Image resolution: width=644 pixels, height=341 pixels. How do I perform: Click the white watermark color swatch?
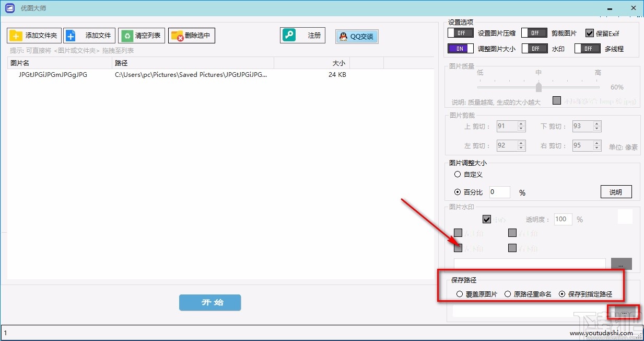tap(625, 215)
